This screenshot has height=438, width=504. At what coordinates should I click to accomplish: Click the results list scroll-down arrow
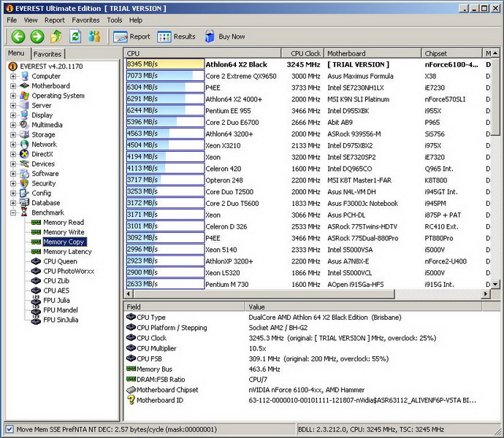tap(495, 284)
